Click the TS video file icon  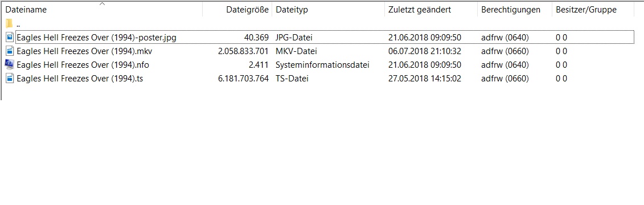click(x=10, y=78)
